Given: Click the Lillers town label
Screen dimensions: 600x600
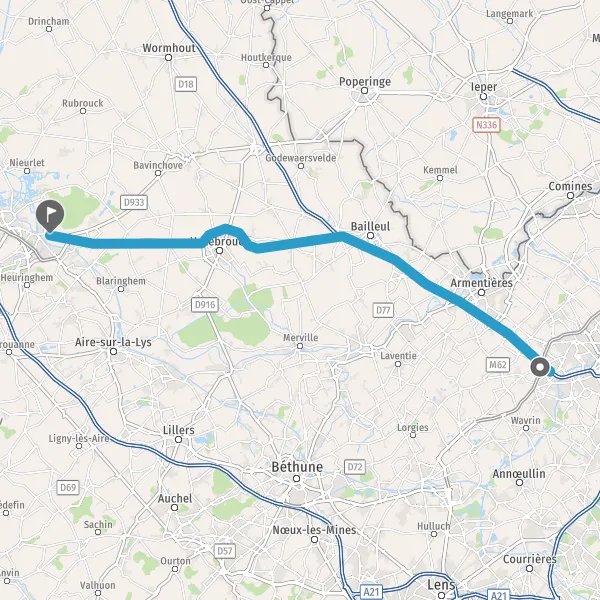Looking at the screenshot, I should tap(179, 430).
